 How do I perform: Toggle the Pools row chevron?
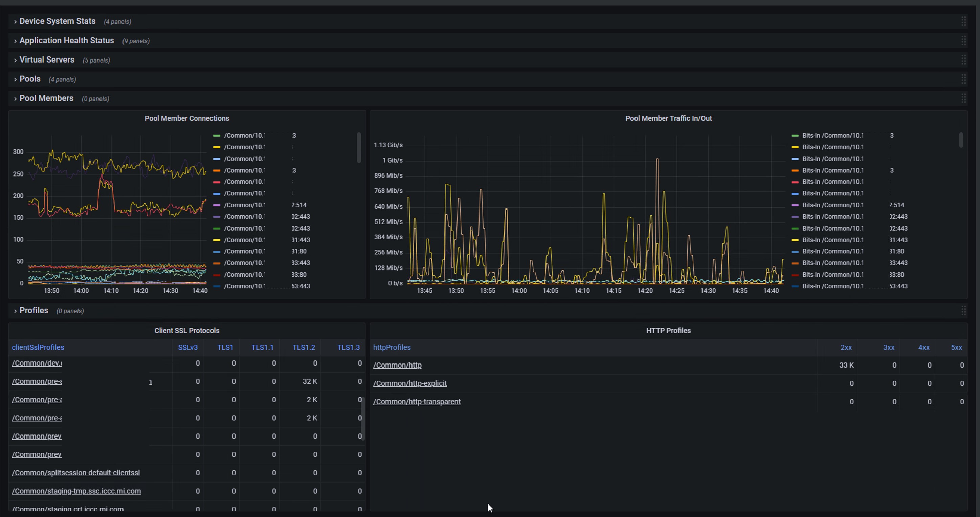coord(15,79)
